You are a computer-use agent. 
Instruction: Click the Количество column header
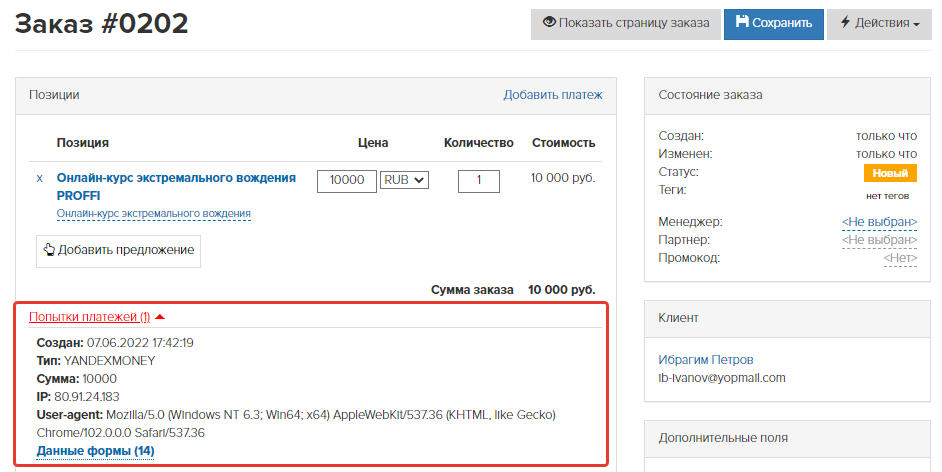coord(479,143)
